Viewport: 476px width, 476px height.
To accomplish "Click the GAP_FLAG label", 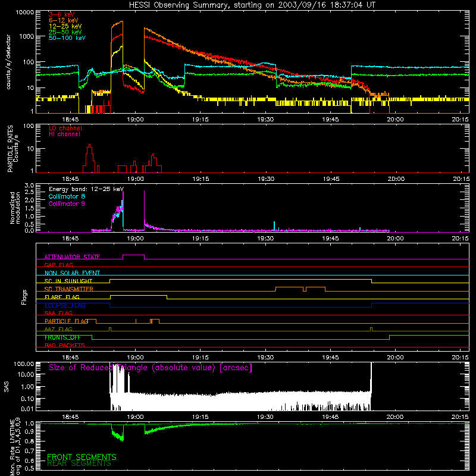I will 58,265.
